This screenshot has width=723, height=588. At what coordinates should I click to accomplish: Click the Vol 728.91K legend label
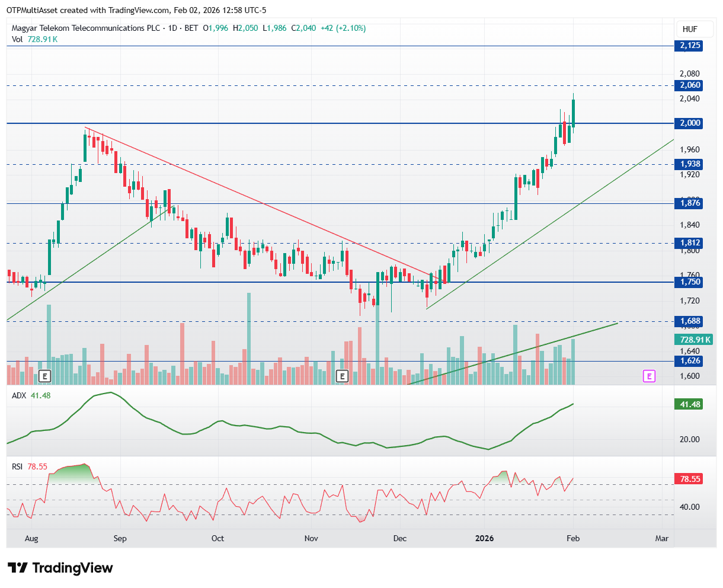click(35, 39)
